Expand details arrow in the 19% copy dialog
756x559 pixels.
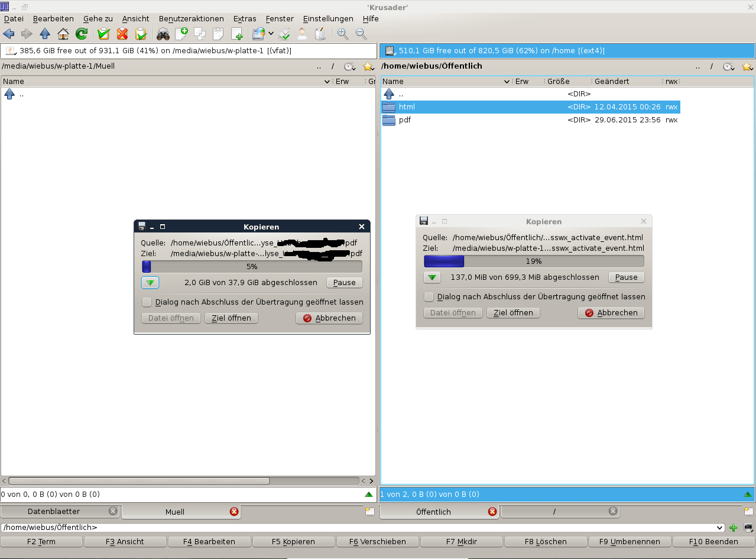click(432, 277)
